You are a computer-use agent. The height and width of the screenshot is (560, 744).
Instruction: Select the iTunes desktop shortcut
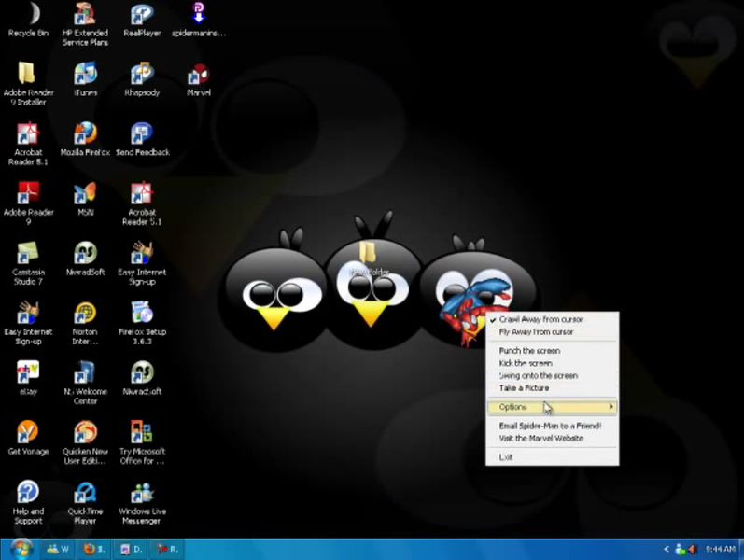point(85,78)
